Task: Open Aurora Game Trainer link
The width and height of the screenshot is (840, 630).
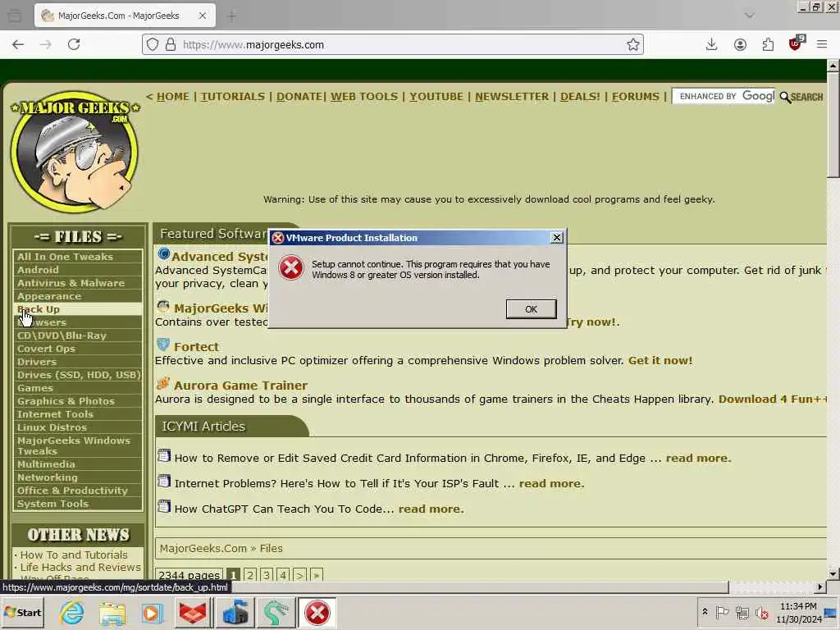Action: [240, 386]
